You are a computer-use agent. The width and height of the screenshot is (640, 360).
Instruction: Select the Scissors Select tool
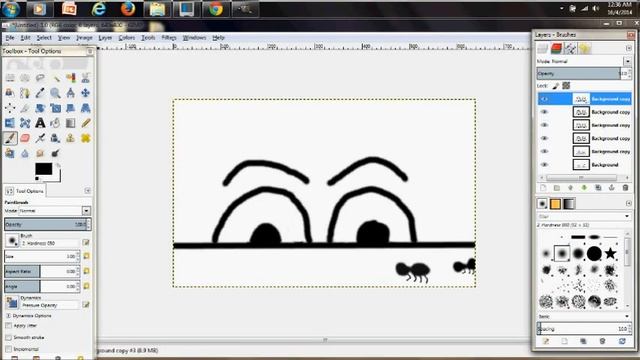coord(86,78)
